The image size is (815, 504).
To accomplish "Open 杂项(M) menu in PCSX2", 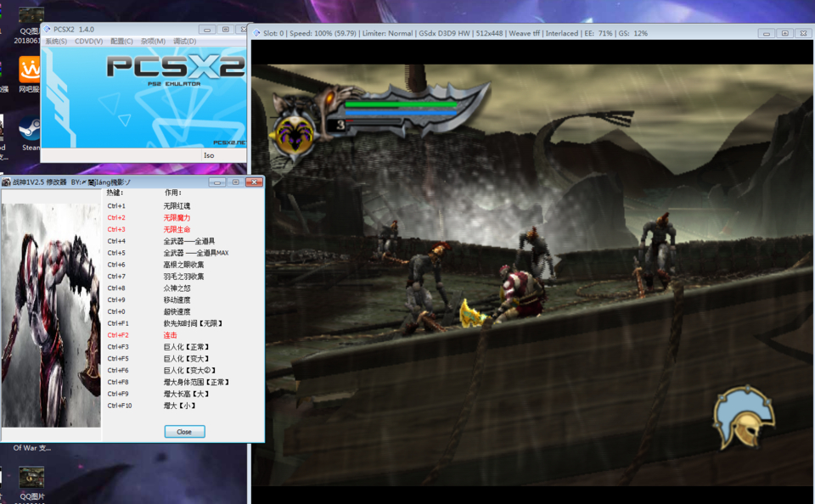I will coord(153,41).
